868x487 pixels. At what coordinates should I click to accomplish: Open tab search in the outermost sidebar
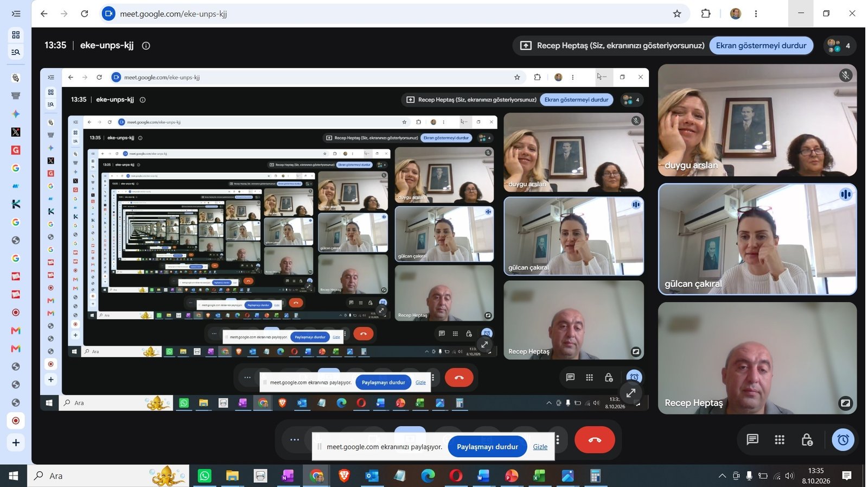tap(16, 52)
